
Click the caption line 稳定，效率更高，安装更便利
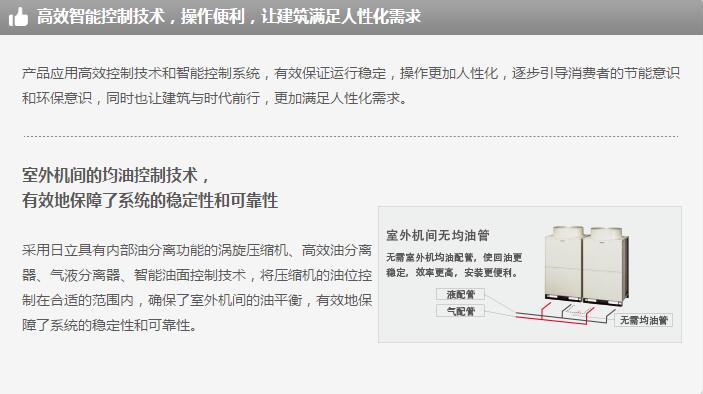click(x=452, y=273)
